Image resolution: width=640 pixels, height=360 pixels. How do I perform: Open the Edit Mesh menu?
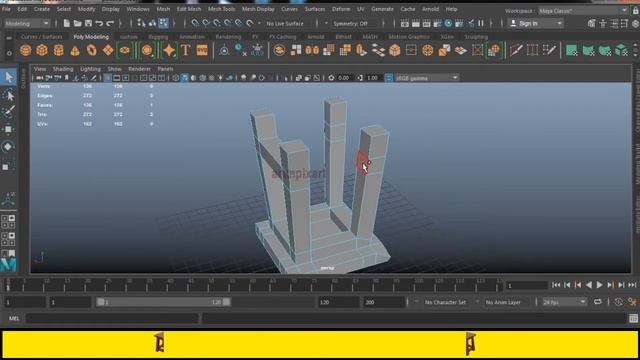[x=189, y=9]
